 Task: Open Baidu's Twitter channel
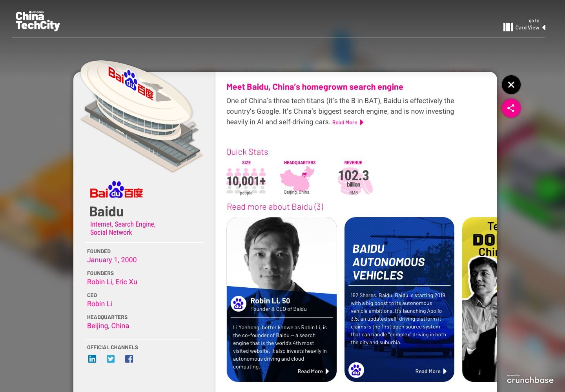coord(111,359)
